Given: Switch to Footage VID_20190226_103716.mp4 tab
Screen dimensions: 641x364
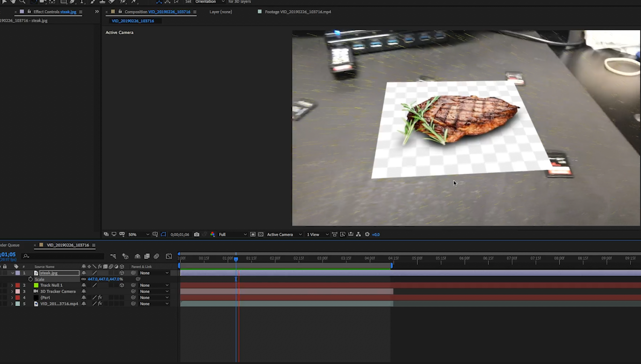Looking at the screenshot, I should [297, 12].
